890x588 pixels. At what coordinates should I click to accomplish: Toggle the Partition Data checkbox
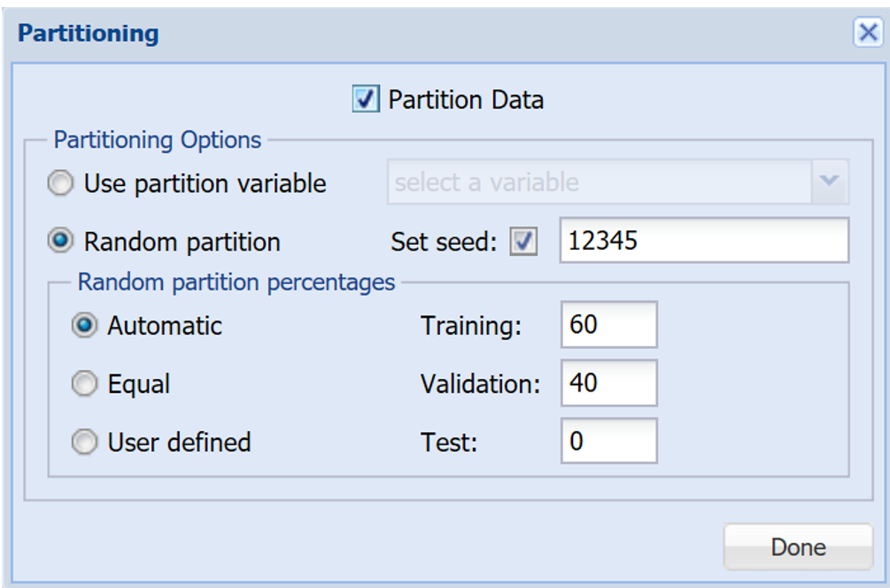pos(366,99)
